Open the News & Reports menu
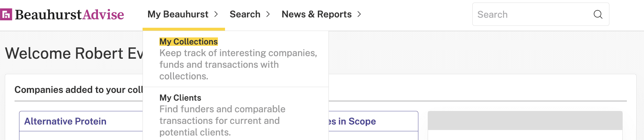 317,14
